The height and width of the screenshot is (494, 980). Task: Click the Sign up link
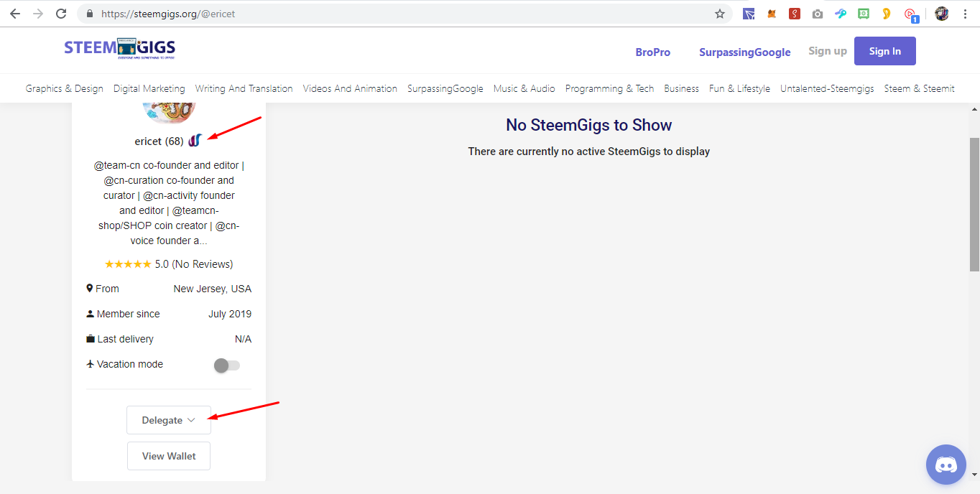(828, 51)
